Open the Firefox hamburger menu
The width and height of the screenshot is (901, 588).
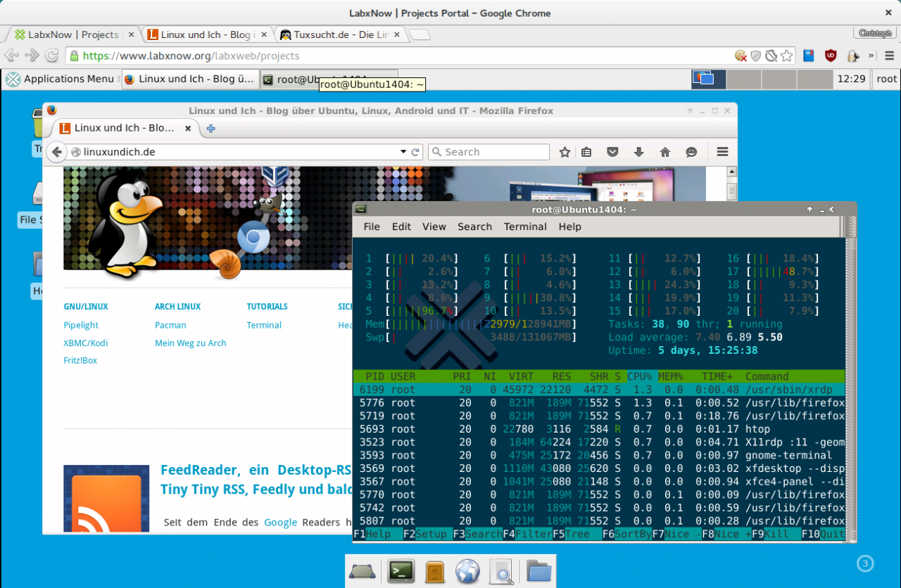(722, 152)
